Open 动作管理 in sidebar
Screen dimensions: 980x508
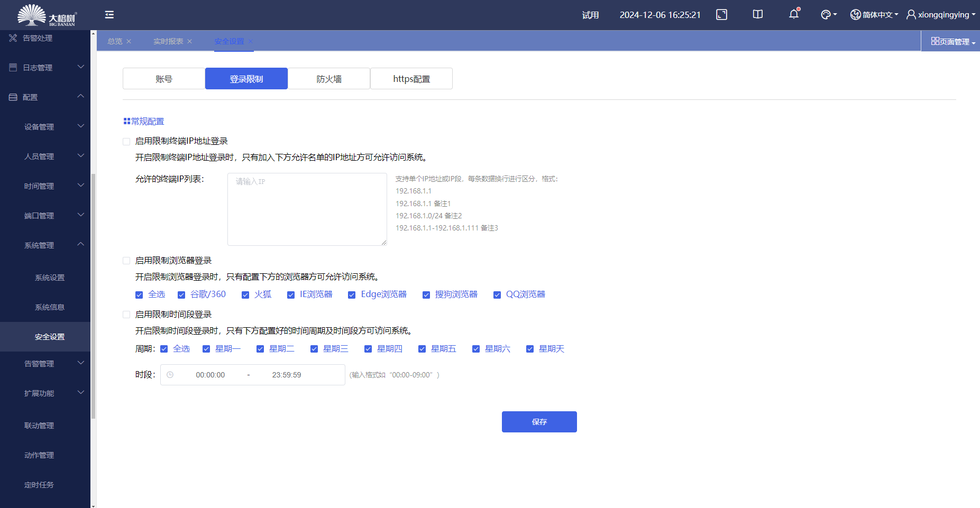coord(39,455)
